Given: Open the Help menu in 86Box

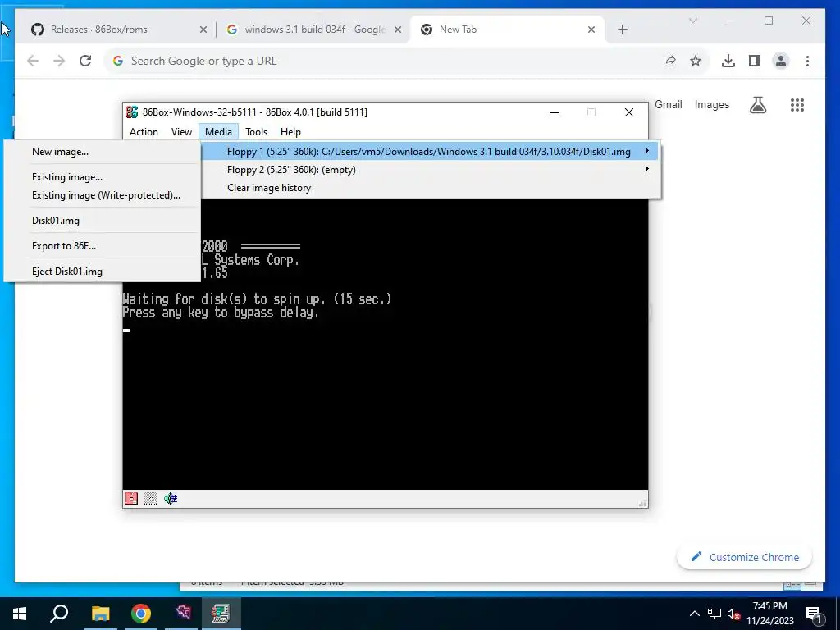Looking at the screenshot, I should pos(290,132).
